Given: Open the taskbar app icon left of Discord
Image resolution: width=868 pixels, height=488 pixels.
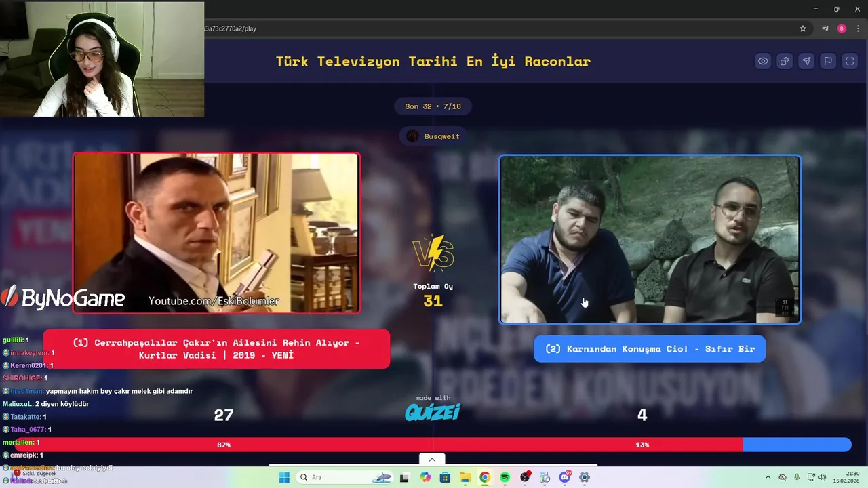Looking at the screenshot, I should click(545, 477).
